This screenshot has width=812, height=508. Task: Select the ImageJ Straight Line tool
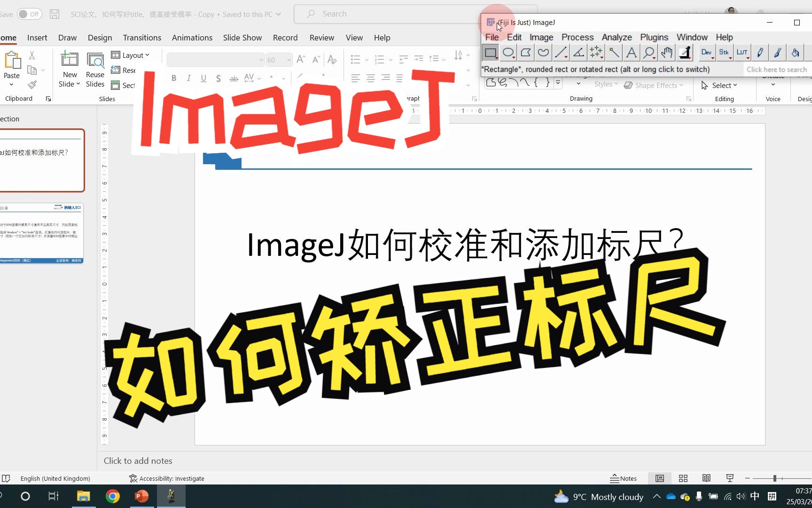(561, 53)
